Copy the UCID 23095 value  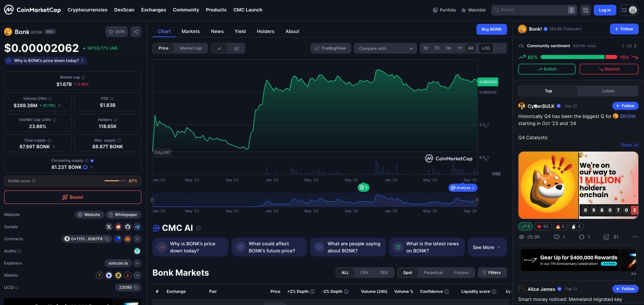(136, 287)
